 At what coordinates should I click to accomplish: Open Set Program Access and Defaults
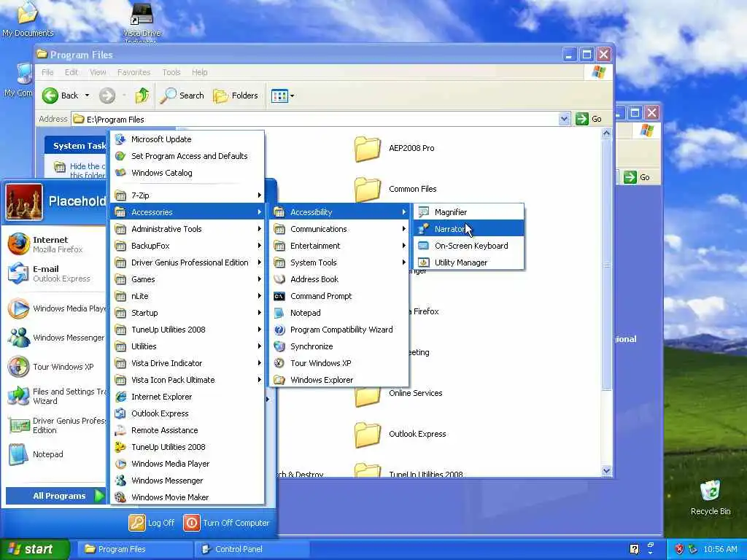click(187, 156)
